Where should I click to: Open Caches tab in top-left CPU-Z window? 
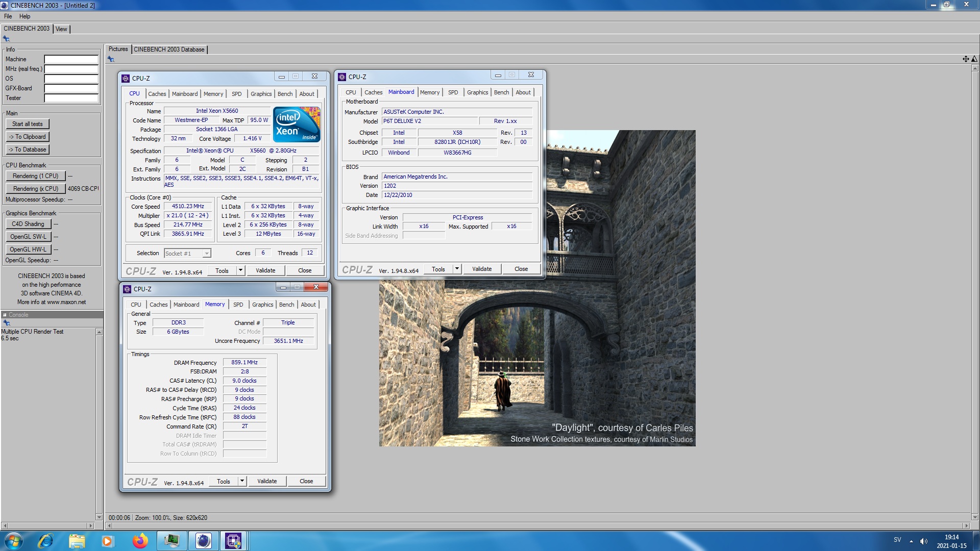157,94
